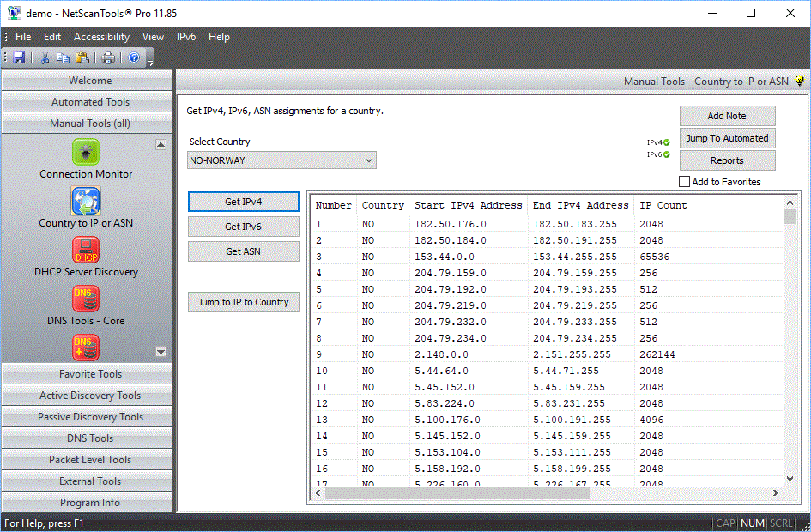Image resolution: width=811 pixels, height=532 pixels.
Task: Launch the DHCP Server Discovery icon
Action: click(x=86, y=250)
